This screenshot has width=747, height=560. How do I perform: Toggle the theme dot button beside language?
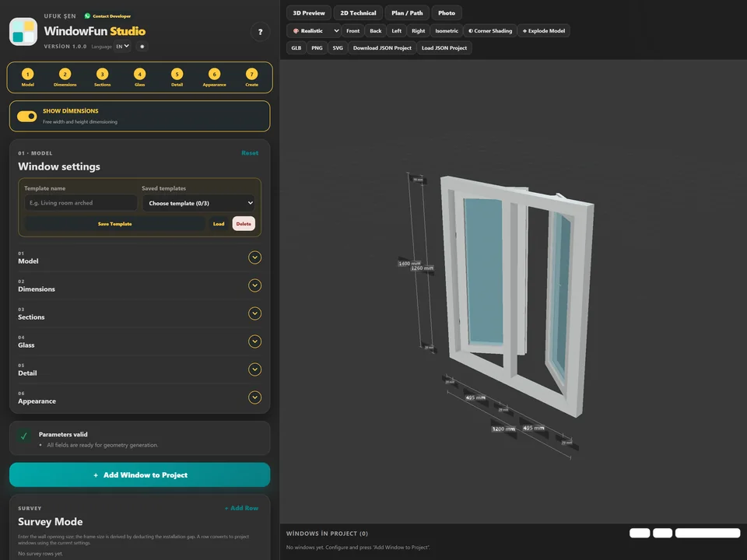(x=142, y=46)
